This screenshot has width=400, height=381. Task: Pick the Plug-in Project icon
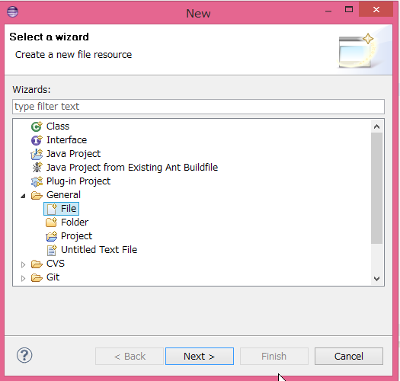(x=37, y=181)
